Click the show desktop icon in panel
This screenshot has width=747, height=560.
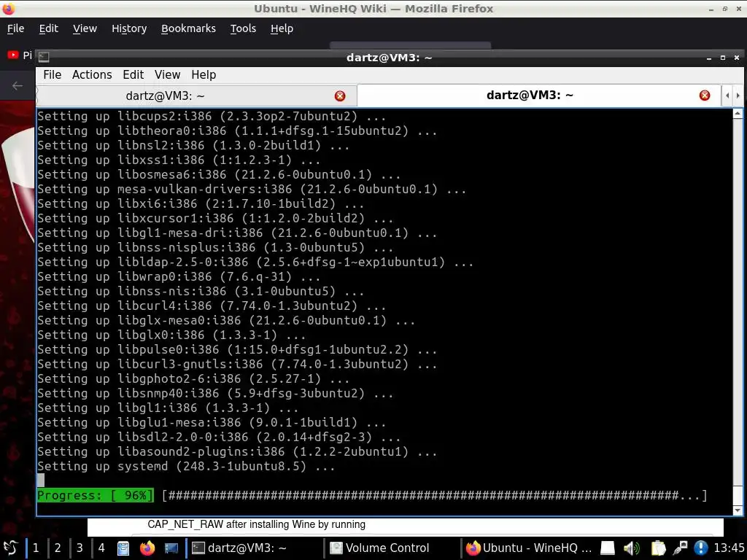click(x=171, y=548)
